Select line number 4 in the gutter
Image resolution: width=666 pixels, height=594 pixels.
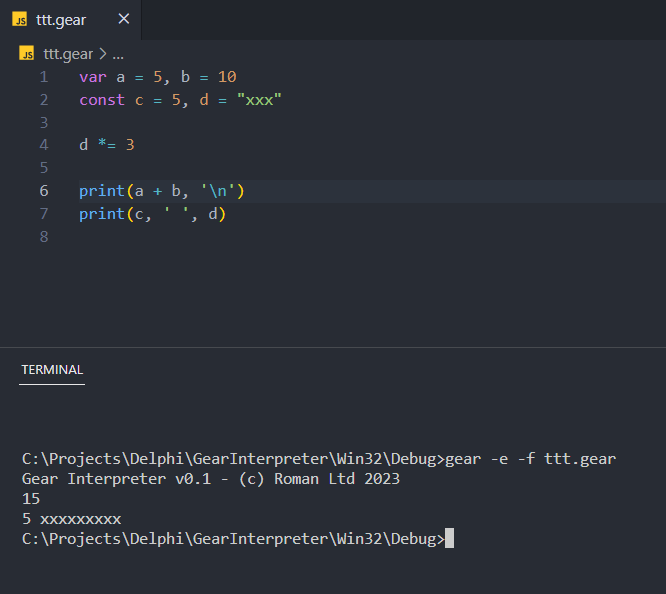pos(43,145)
